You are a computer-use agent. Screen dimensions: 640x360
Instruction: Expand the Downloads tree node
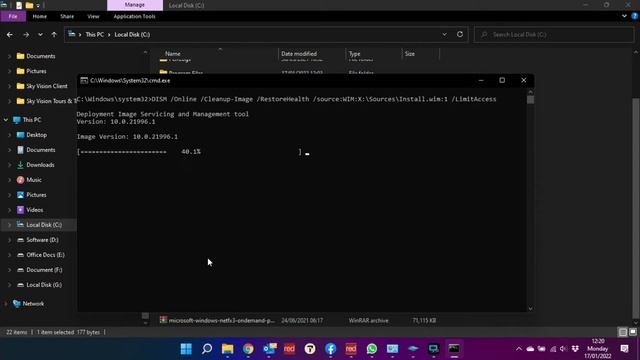[x=9, y=165]
